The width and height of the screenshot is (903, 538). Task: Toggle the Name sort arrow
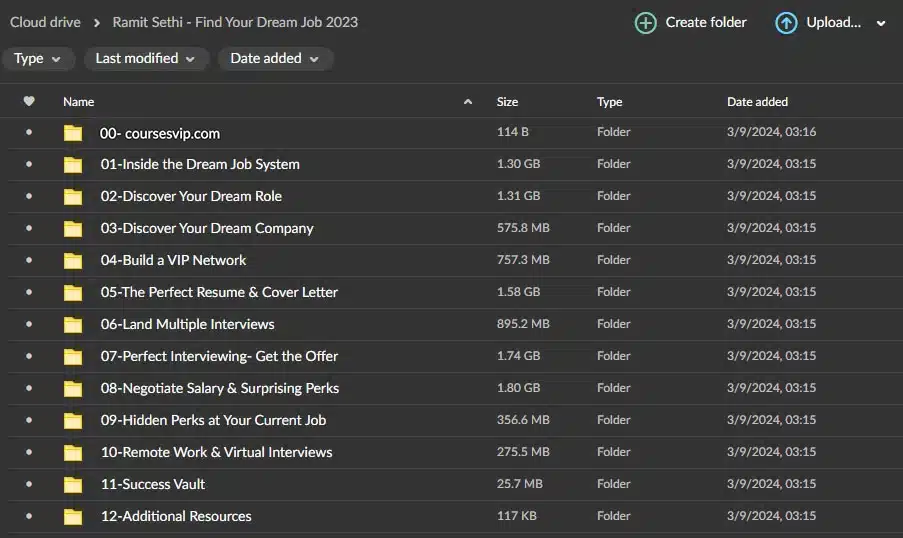coord(468,102)
